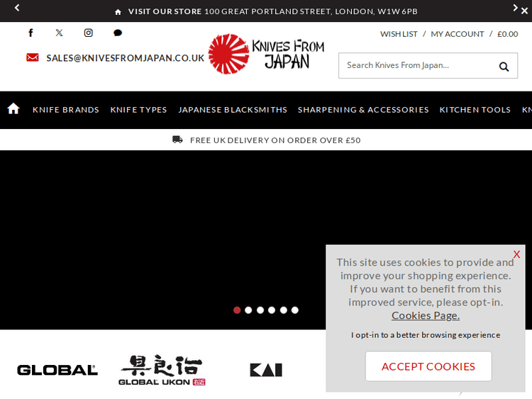This screenshot has width=532, height=399.
Task: Select the third carousel slide dot
Action: click(x=260, y=310)
